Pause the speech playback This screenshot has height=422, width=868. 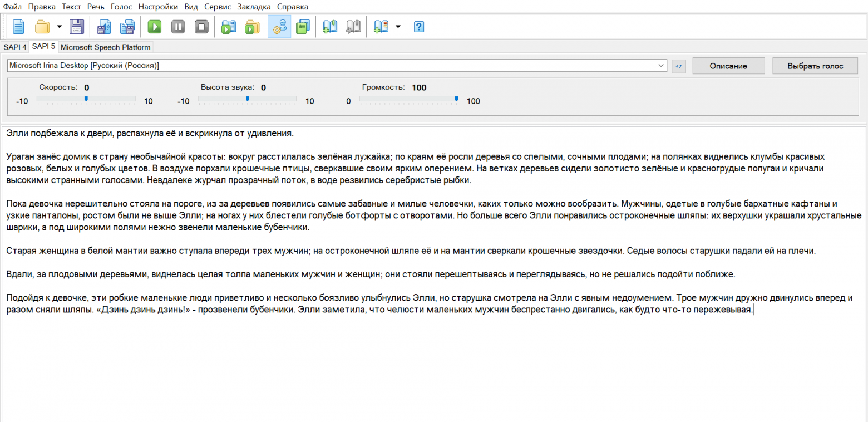pyautogui.click(x=178, y=27)
